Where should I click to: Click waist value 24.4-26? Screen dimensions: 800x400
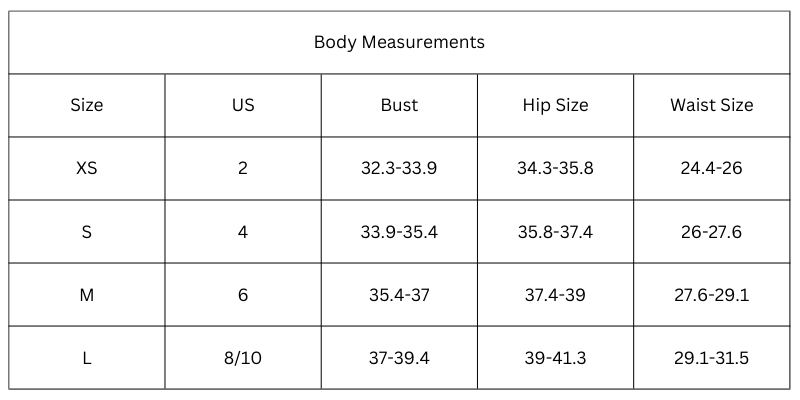[711, 168]
